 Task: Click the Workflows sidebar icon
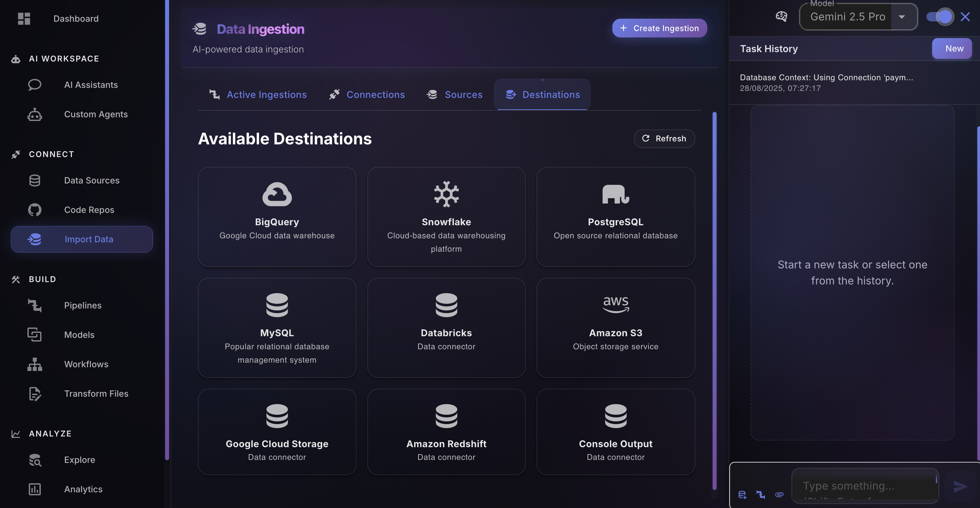35,364
